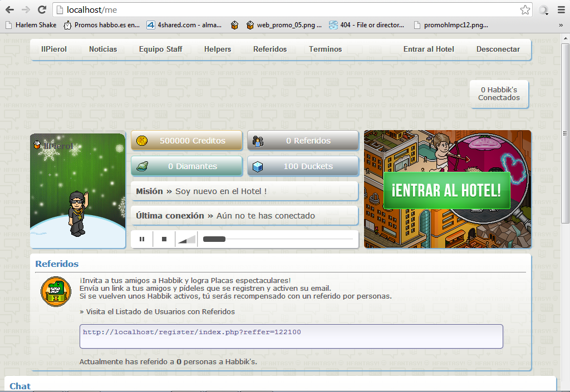Image resolution: width=570 pixels, height=392 pixels.
Task: Open Promos habbo.es bookmark
Action: coord(101,25)
